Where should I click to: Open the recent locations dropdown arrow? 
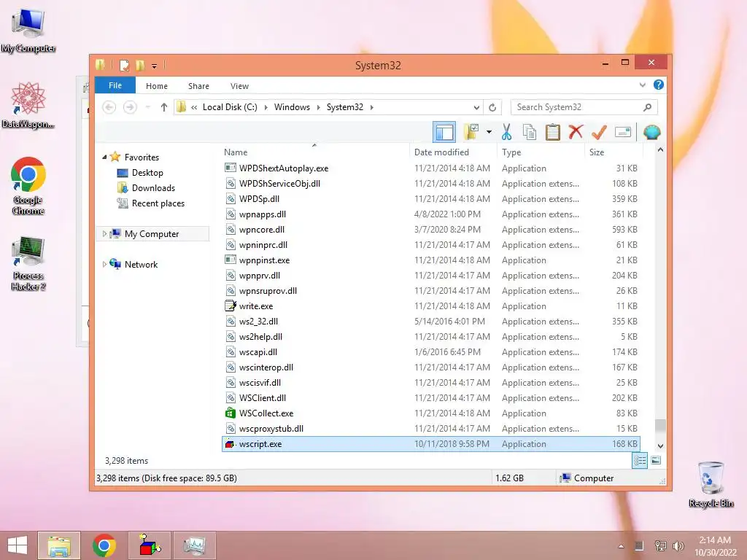pos(147,107)
